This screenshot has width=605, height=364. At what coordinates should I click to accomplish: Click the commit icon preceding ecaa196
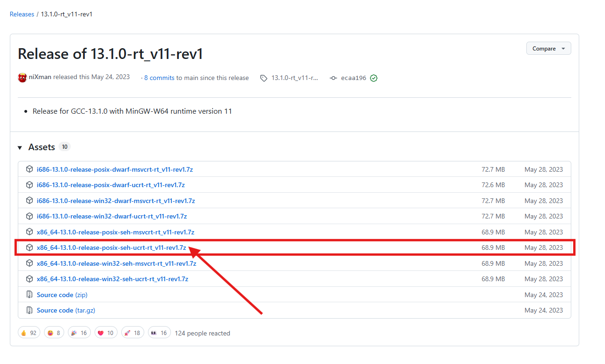pyautogui.click(x=333, y=78)
